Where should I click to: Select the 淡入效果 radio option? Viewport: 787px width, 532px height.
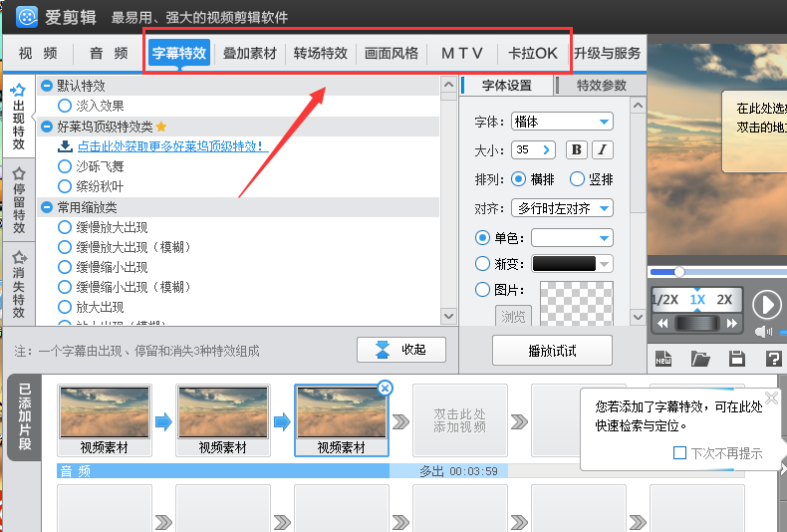[64, 106]
